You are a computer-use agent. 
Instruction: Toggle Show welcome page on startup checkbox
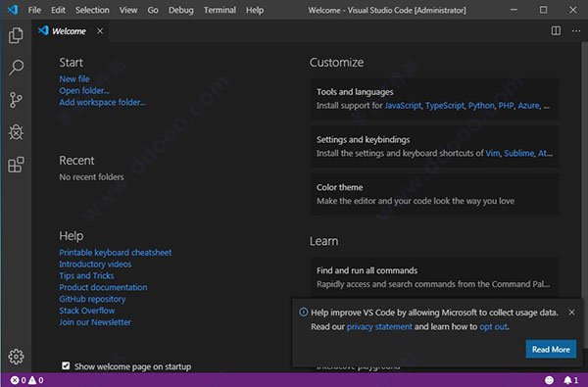[x=66, y=365]
